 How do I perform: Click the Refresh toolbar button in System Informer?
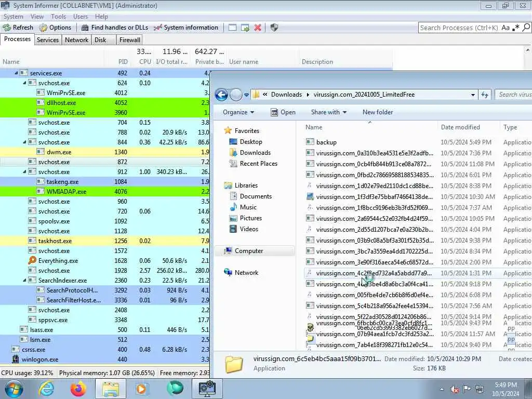pyautogui.click(x=18, y=28)
